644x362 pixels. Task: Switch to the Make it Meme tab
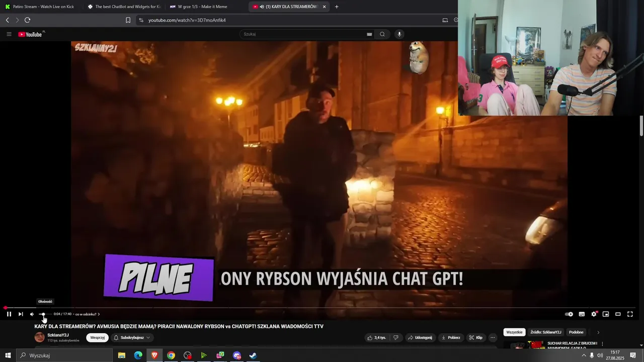click(x=201, y=7)
